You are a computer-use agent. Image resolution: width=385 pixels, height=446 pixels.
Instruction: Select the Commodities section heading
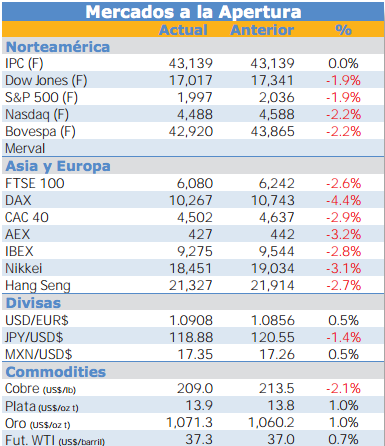(x=56, y=372)
